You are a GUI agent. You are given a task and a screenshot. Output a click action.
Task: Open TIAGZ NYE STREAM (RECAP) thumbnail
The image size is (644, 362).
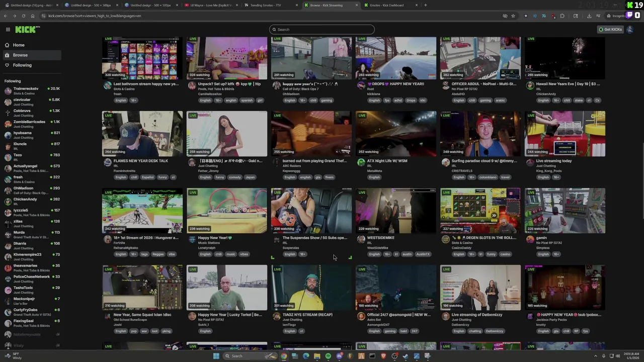311,288
